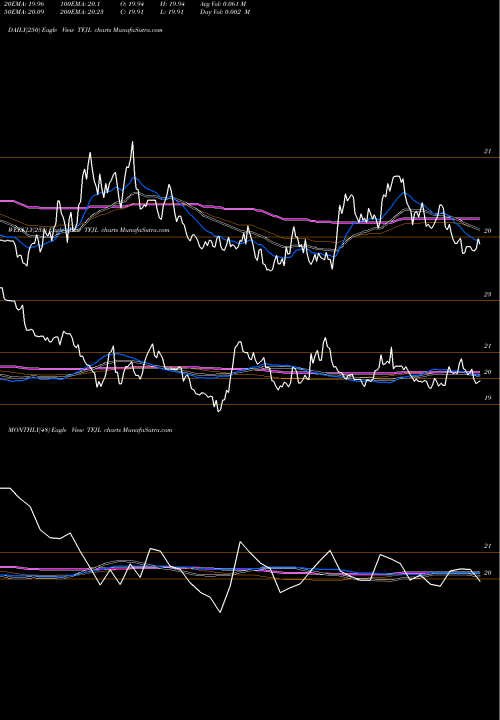The height and width of the screenshot is (720, 500).
Task: Click the 23 price label on weekly chart
Action: pyautogui.click(x=488, y=294)
